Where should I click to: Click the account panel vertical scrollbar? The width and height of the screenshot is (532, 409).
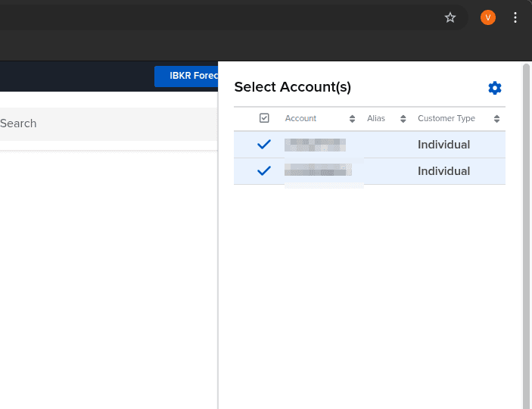point(526,227)
